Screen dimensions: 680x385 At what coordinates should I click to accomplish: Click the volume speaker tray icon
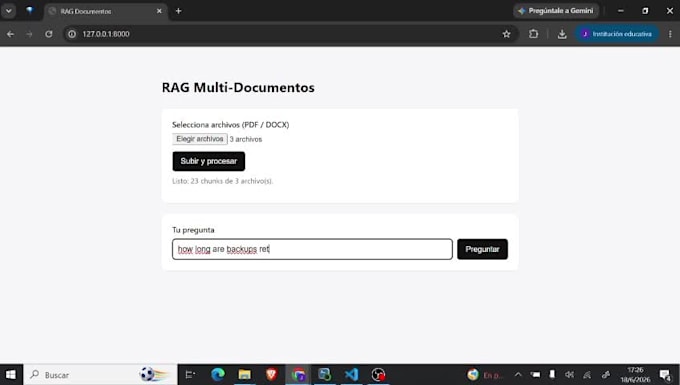point(569,375)
